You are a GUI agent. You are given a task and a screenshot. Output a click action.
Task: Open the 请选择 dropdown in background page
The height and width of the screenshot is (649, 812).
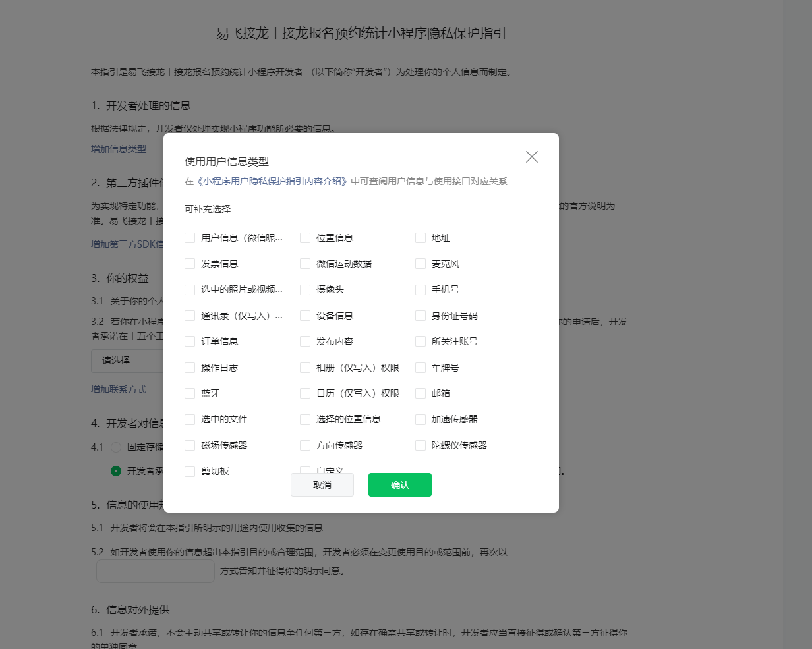pos(127,361)
